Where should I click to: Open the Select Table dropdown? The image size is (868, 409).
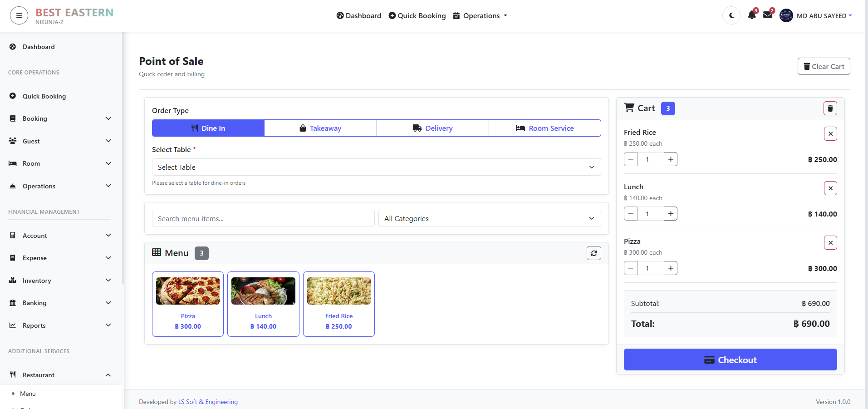[x=376, y=167]
